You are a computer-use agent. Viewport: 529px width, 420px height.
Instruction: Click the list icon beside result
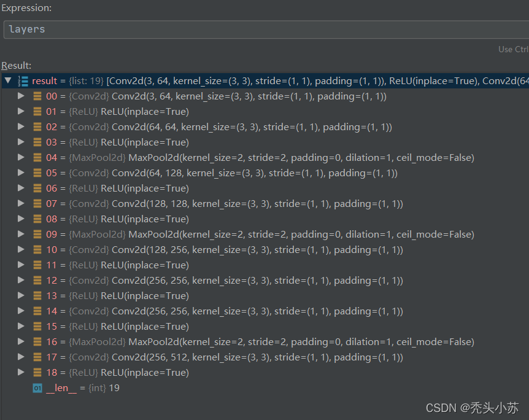pyautogui.click(x=23, y=81)
